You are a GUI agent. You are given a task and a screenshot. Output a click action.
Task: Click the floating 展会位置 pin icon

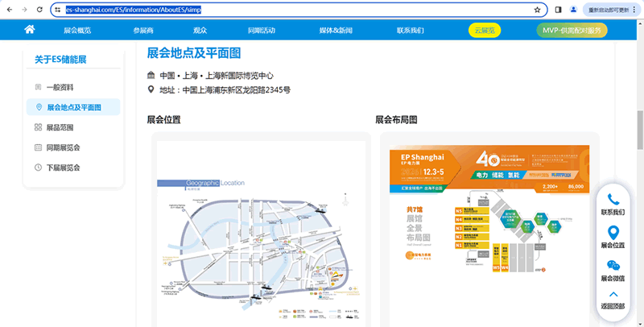click(x=613, y=232)
